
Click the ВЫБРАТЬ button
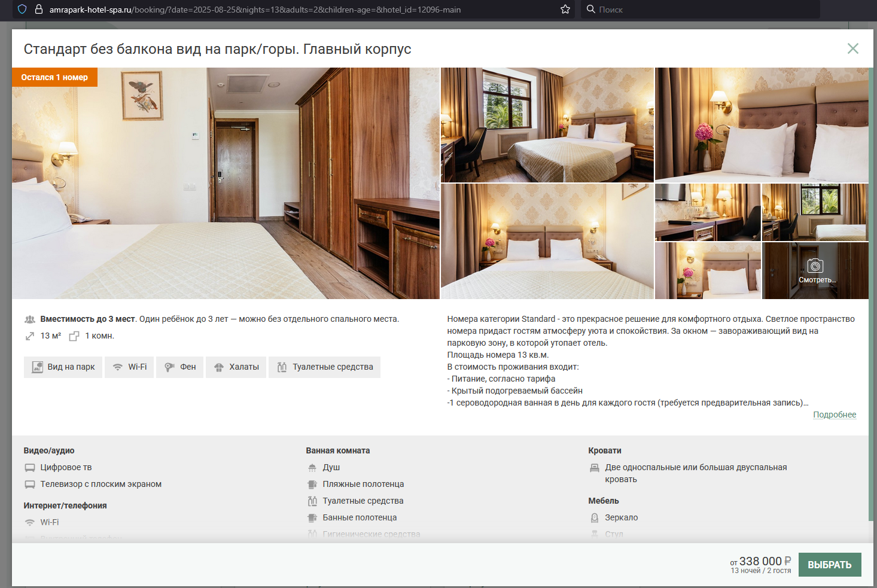[x=830, y=565]
